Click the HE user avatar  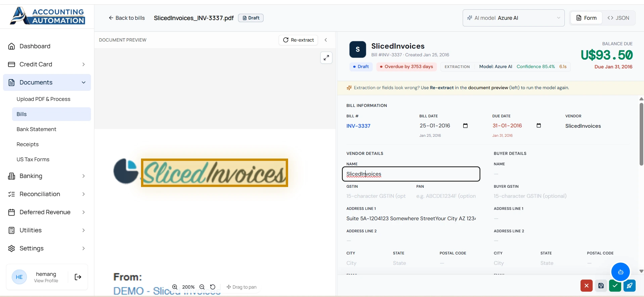19,277
